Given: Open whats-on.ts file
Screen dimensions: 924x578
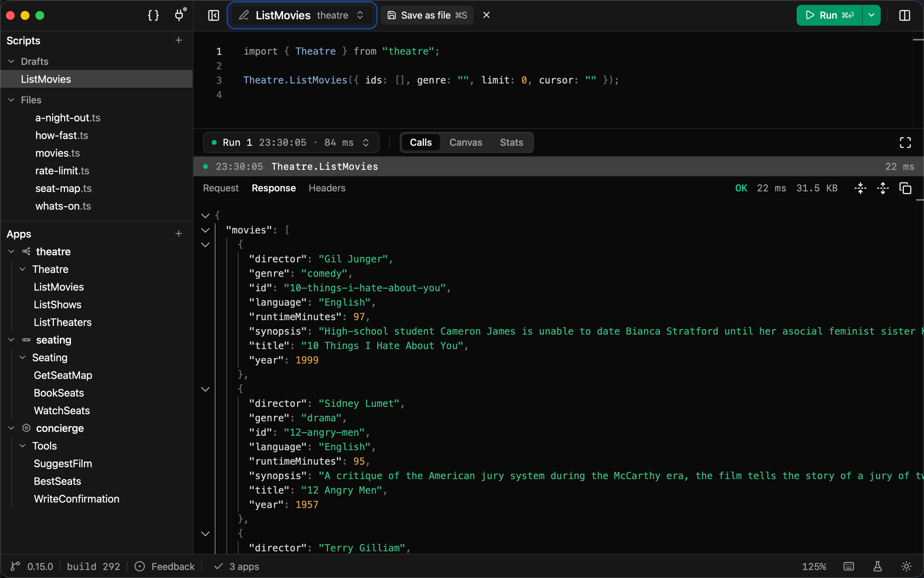Looking at the screenshot, I should click(x=63, y=206).
